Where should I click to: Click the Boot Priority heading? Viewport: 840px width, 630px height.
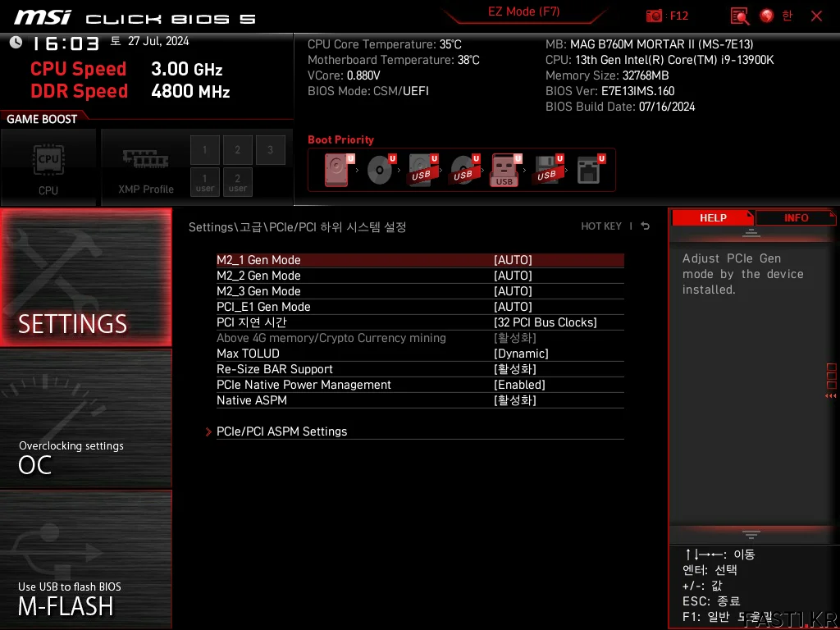340,139
